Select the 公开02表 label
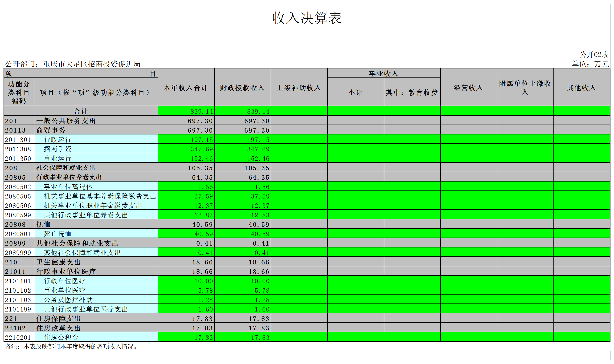614x364 pixels. coord(594,54)
